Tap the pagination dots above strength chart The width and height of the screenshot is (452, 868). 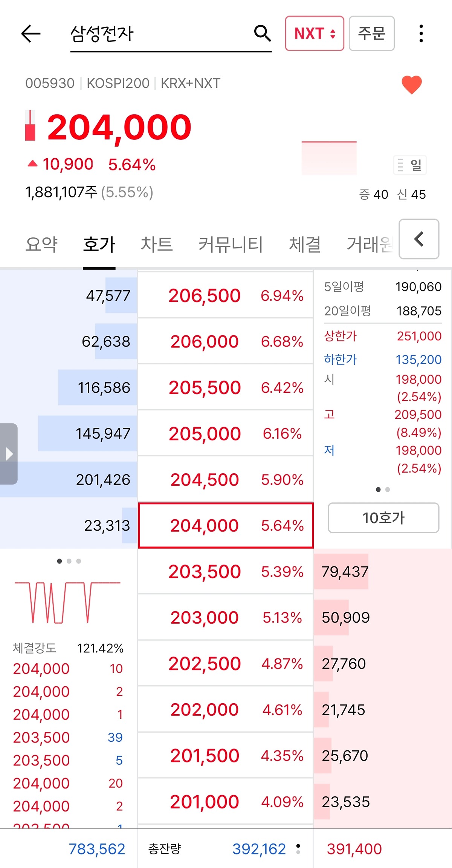coord(69,561)
